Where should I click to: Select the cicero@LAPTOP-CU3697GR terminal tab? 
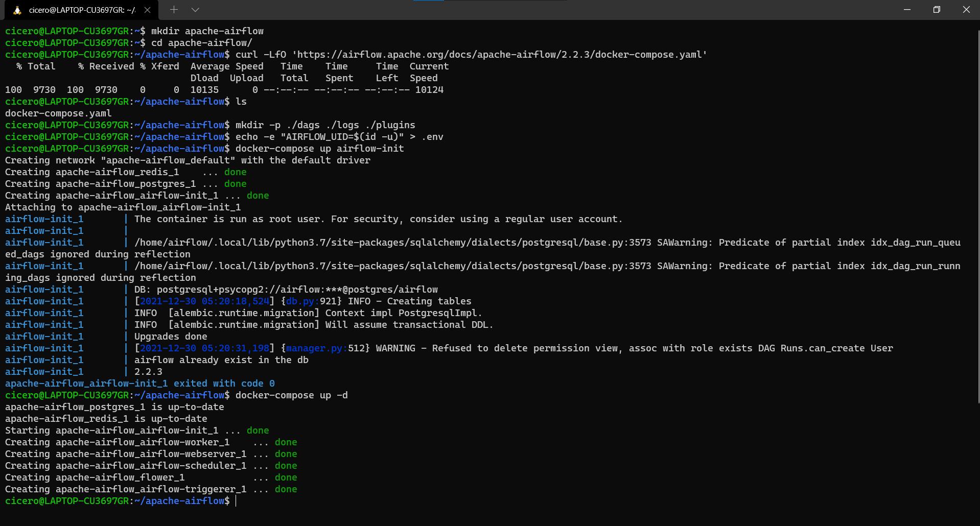(82, 10)
